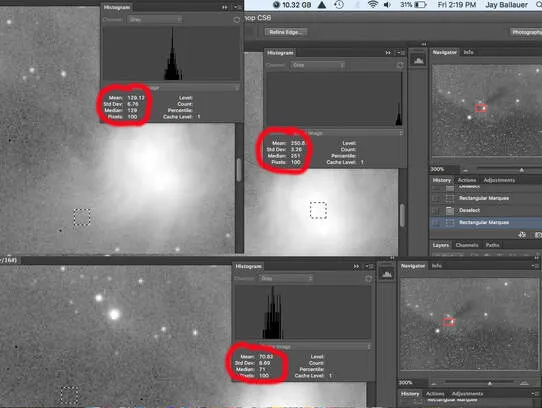Select Layers tab below History panel
Image resolution: width=542 pixels, height=408 pixels.
[441, 245]
